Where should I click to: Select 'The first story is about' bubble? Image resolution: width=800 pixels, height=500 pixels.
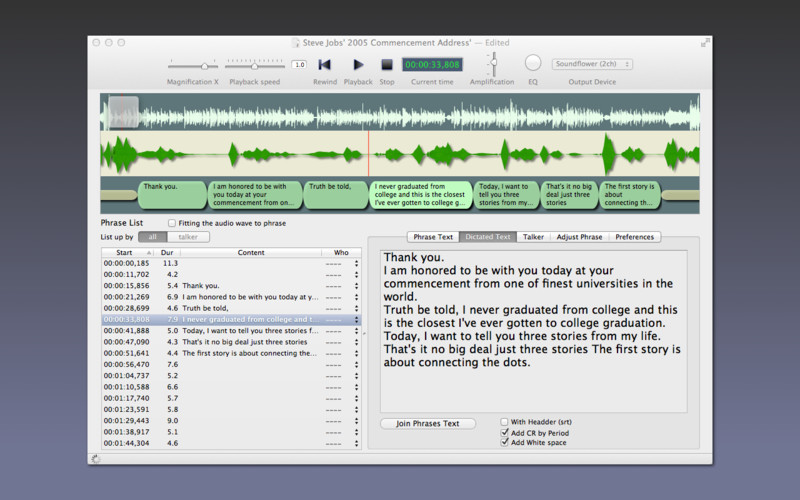point(630,195)
